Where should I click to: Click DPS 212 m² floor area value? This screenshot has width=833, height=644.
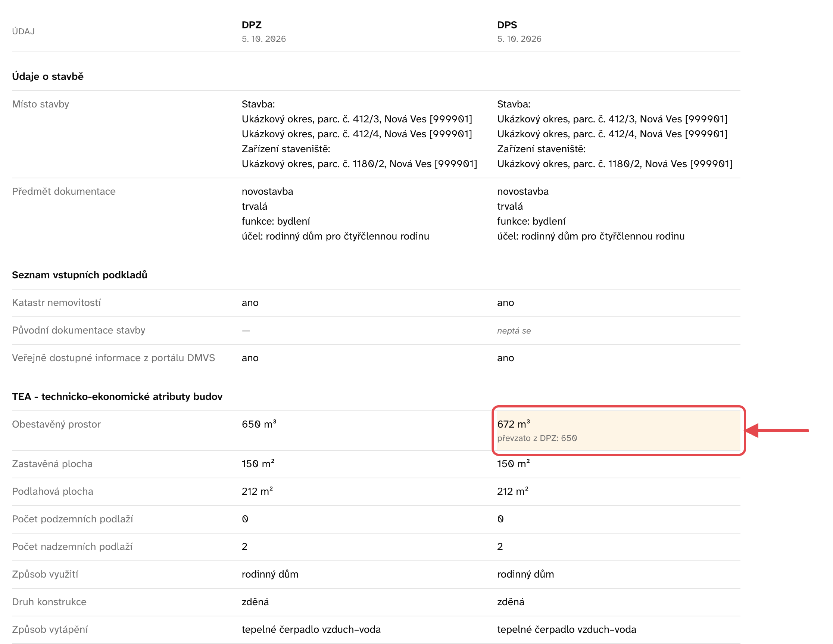(513, 491)
